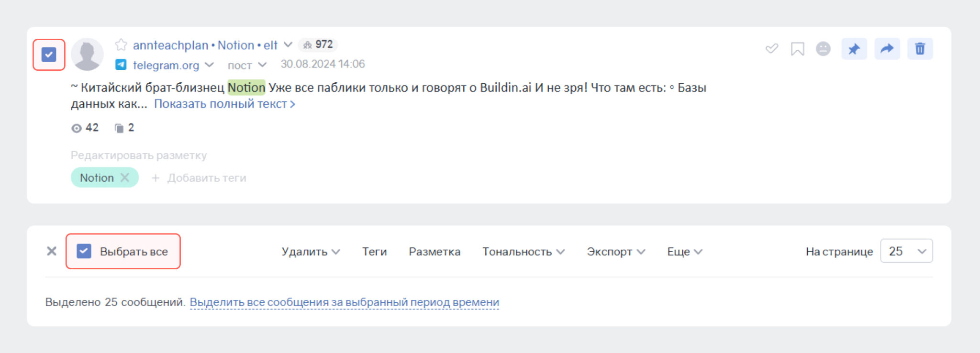Screen dimensions: 980x353
Task: Share the post with the forward arrow icon
Action: point(887,49)
